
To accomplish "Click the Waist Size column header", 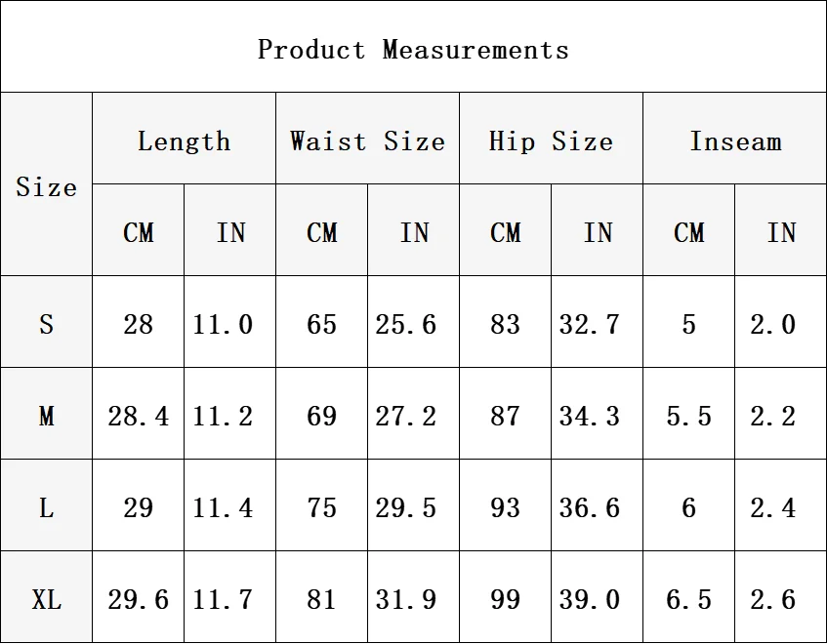I will pos(368,139).
